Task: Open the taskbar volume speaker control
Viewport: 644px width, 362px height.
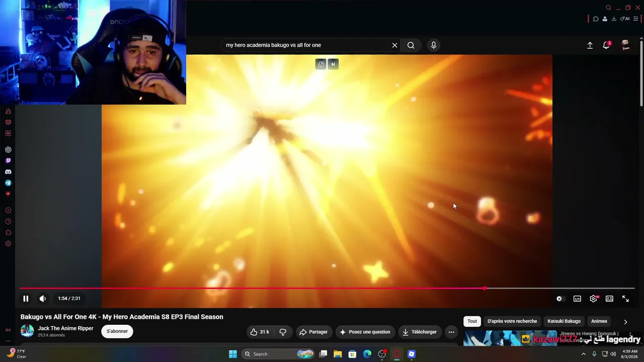Action: [x=613, y=354]
